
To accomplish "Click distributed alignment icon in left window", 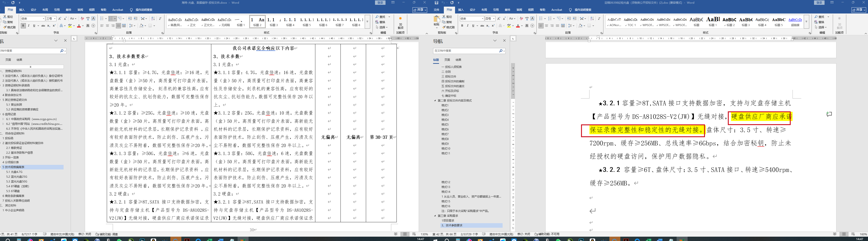I will click(x=124, y=26).
